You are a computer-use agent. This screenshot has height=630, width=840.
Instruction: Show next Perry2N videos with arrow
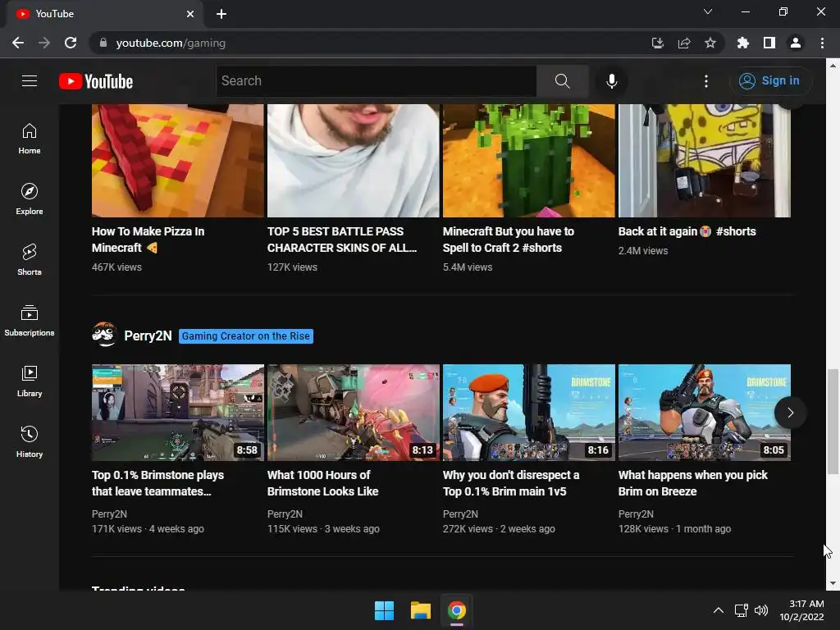coord(790,412)
